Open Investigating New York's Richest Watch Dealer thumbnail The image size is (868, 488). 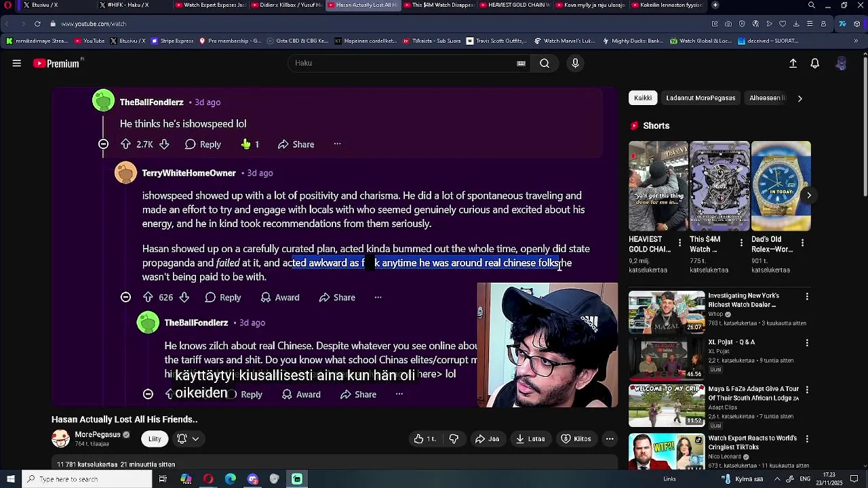667,312
